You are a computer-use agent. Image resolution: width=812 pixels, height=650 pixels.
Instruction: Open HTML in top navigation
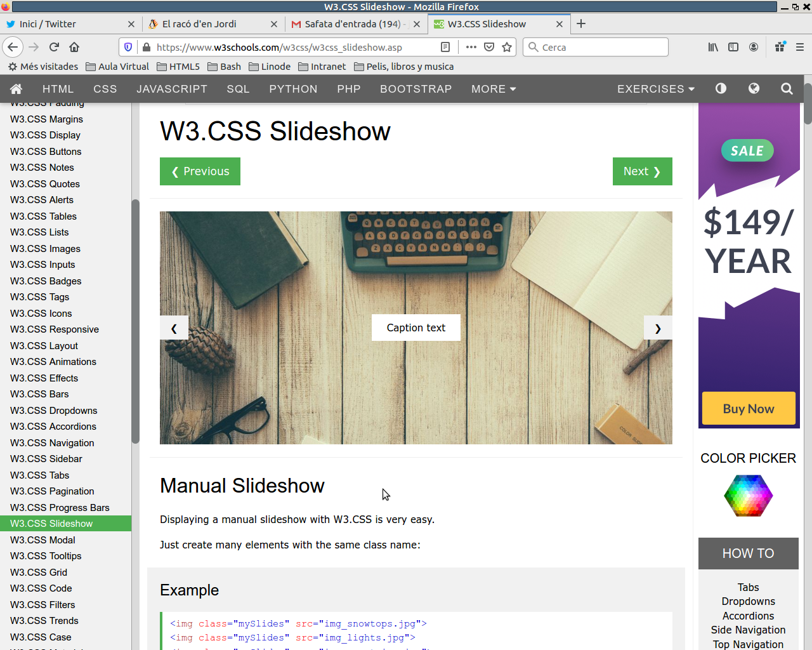tap(58, 89)
